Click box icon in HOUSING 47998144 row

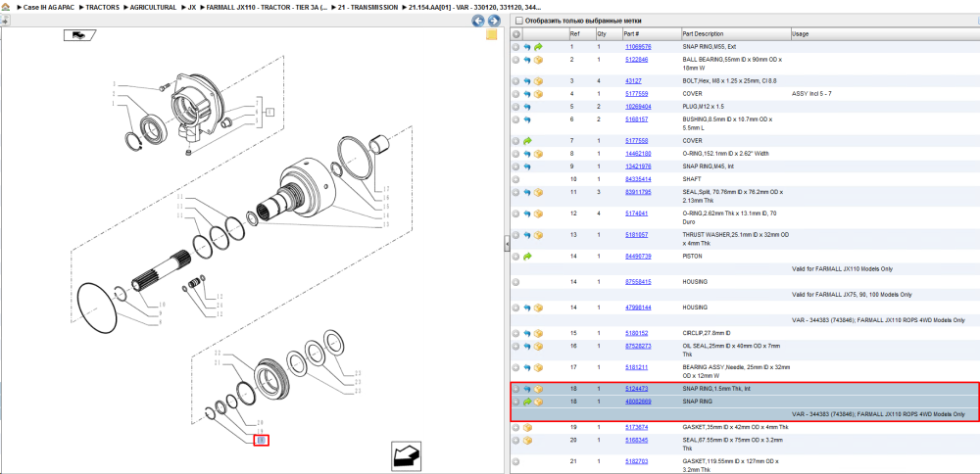538,308
